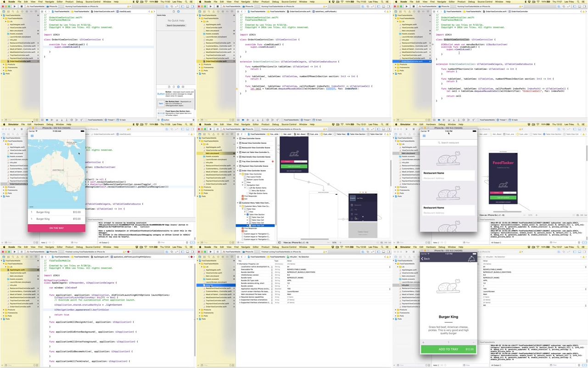The height and width of the screenshot is (368, 588).
Task: Tap Search restaurant field in 1:52 PM Simulator
Action: 448,143
